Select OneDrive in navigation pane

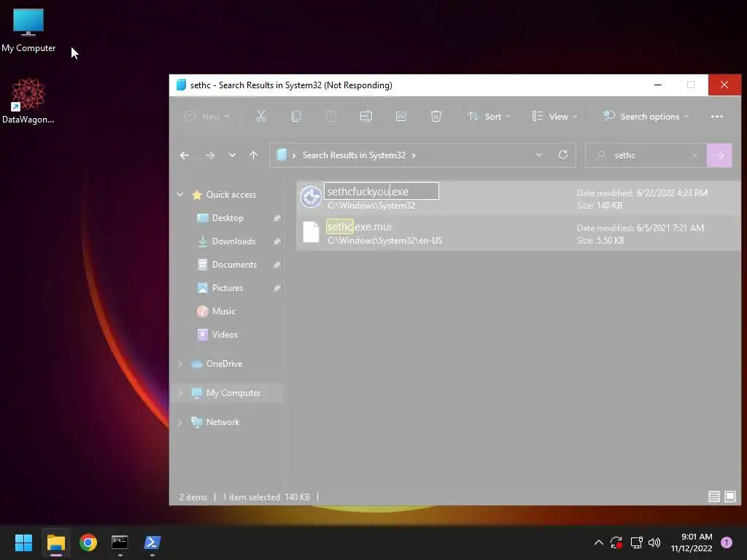(x=224, y=364)
